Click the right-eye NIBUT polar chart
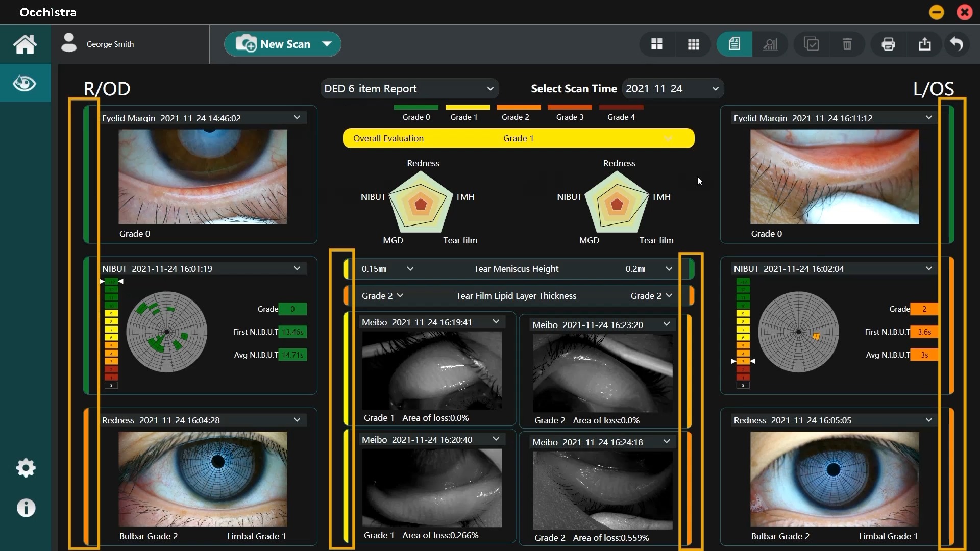Screen dimensions: 980x551 [x=166, y=332]
